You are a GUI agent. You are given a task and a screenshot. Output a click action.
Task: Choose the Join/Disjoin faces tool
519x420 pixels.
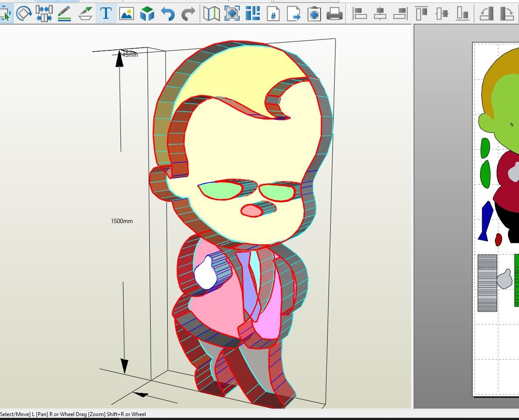(x=44, y=14)
